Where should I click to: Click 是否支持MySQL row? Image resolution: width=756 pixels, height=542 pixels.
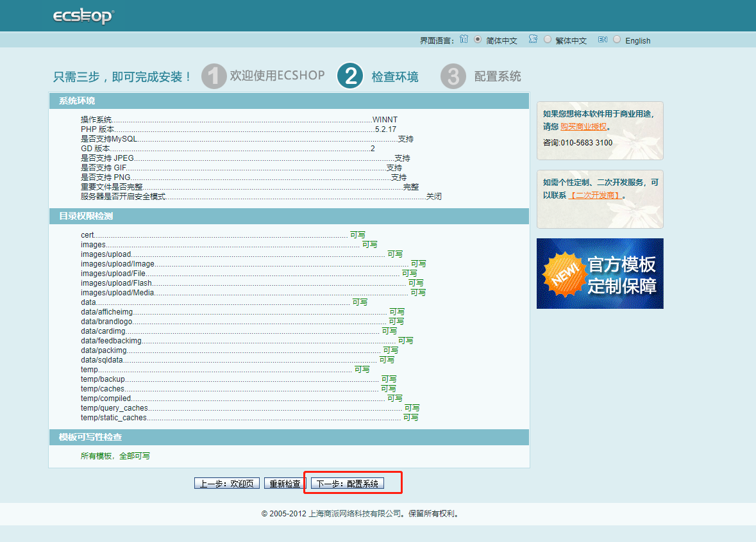(247, 139)
